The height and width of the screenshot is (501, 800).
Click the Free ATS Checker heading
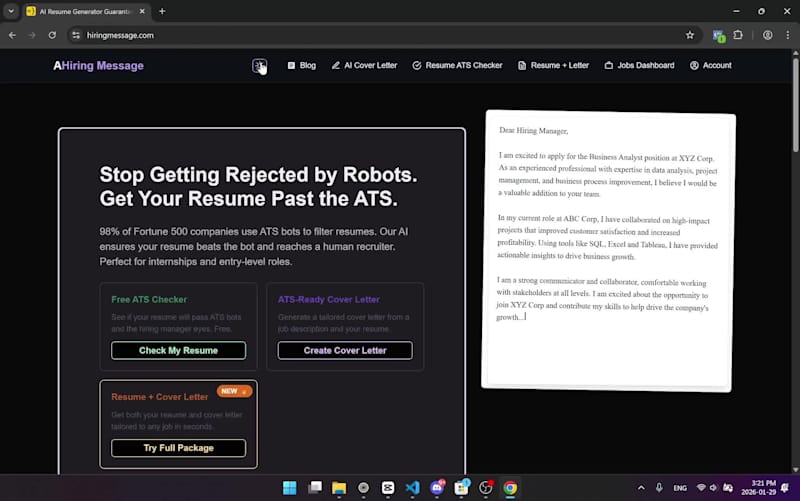tap(149, 299)
